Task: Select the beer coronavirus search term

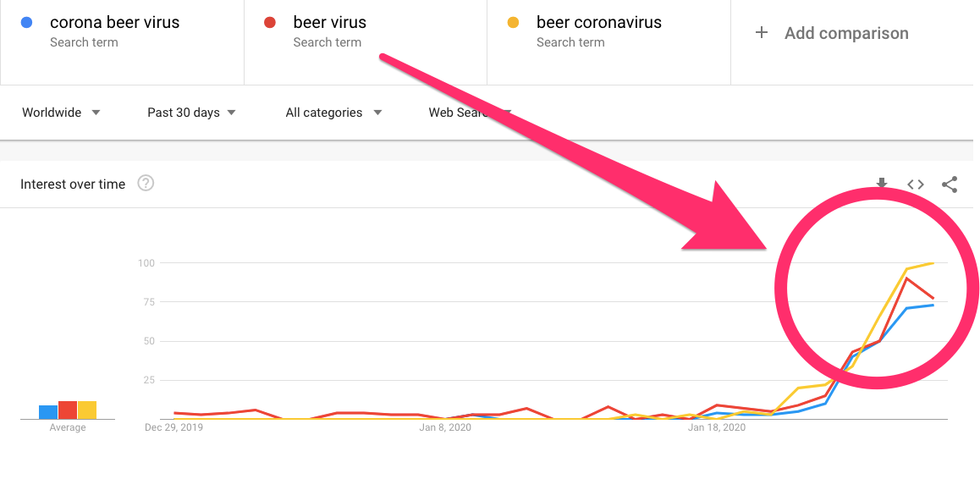Action: pyautogui.click(x=599, y=22)
